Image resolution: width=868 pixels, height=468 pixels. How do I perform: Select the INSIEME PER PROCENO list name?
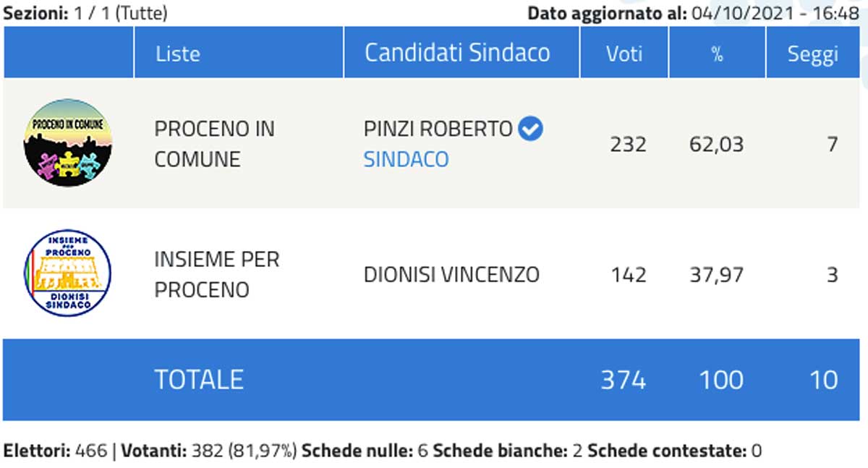216,274
